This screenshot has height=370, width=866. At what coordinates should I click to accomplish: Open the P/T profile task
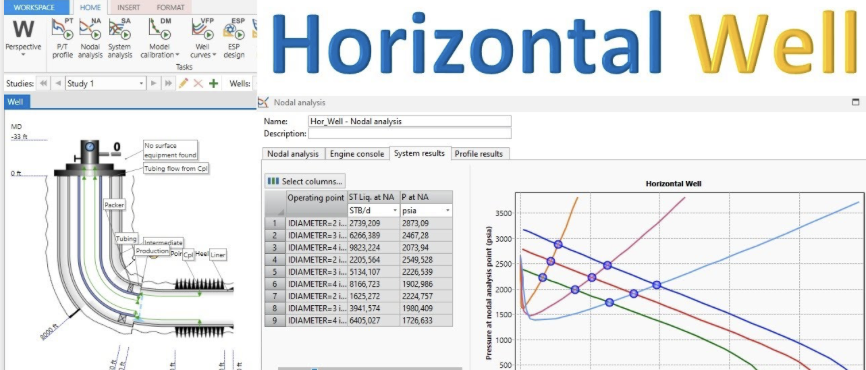[x=62, y=38]
